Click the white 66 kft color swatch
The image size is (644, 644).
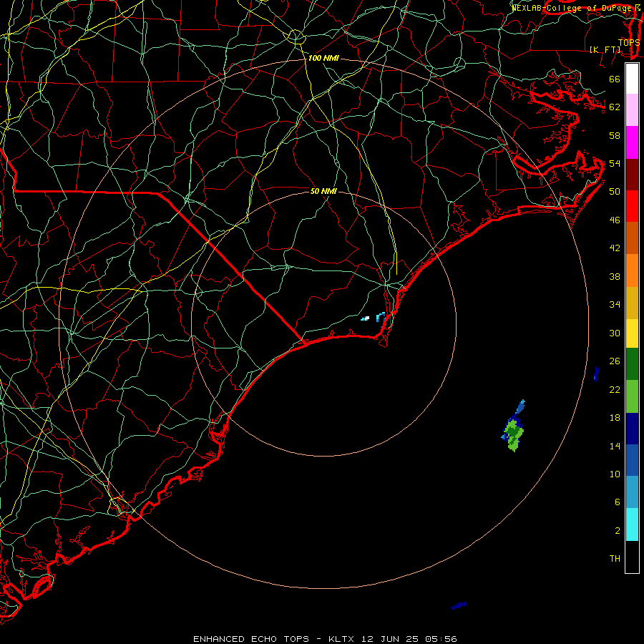[x=632, y=79]
